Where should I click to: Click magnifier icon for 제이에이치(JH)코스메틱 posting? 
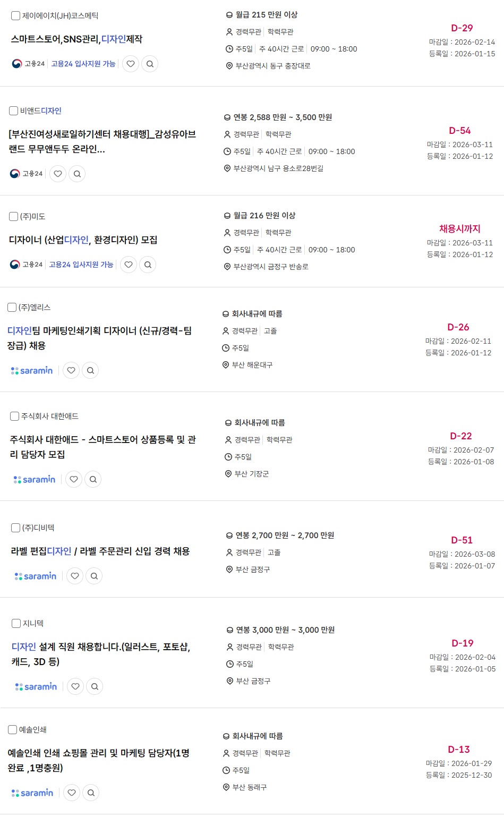pos(150,64)
